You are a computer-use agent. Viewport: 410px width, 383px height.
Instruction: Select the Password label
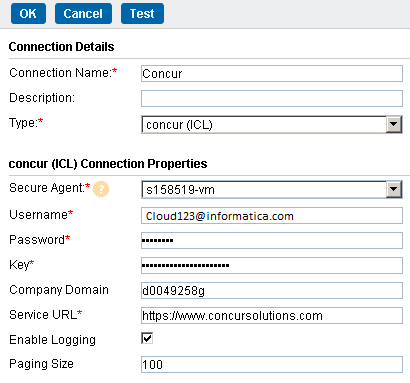40,240
